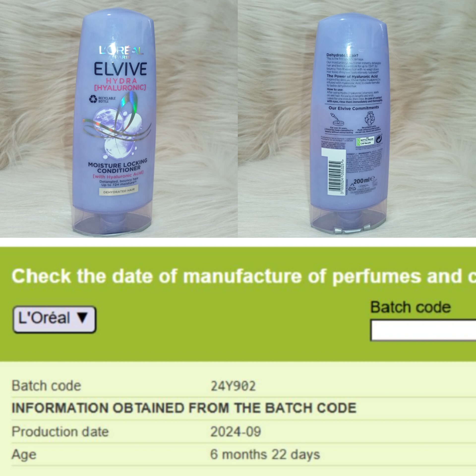Click the 'Production date' row label

click(60, 432)
